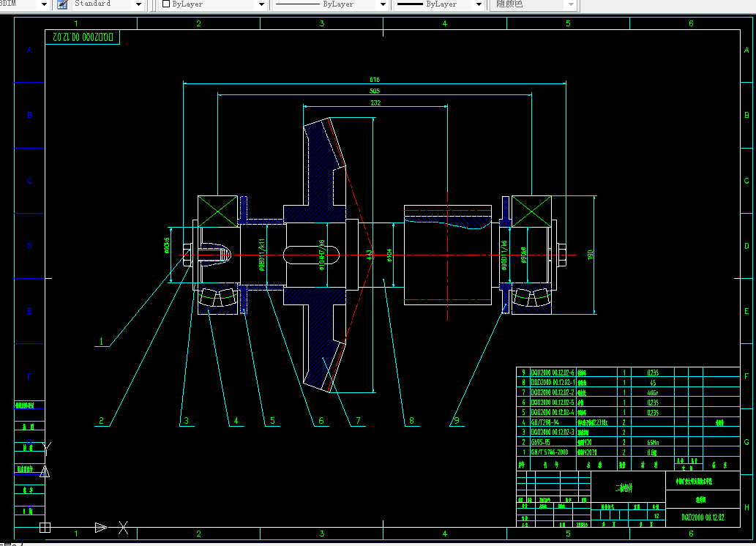
Task: Pick balloon number 7 leader label
Action: pos(358,421)
